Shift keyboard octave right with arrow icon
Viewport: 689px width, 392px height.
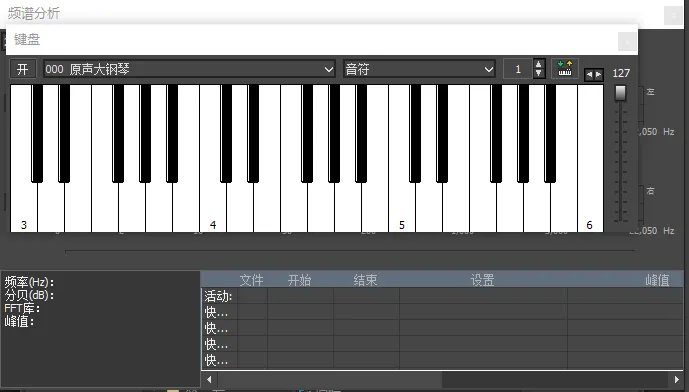coord(598,75)
